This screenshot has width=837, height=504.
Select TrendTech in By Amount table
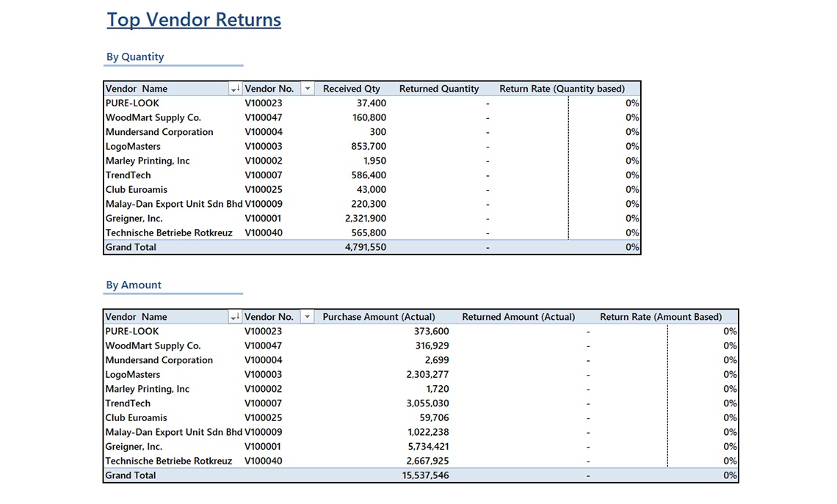click(x=128, y=403)
